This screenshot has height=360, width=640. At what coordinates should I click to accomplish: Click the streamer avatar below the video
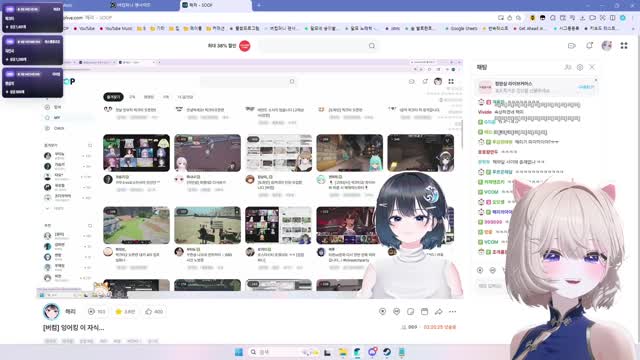pos(51,311)
